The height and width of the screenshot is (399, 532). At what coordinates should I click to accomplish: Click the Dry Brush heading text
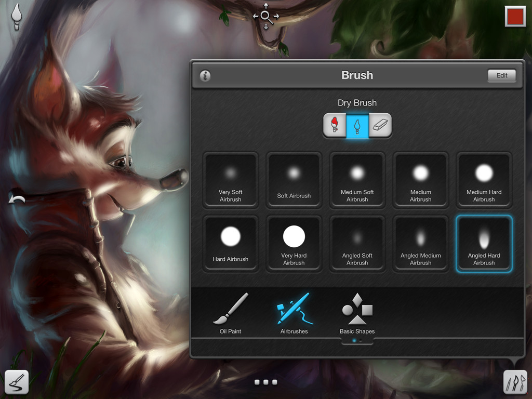pyautogui.click(x=357, y=103)
